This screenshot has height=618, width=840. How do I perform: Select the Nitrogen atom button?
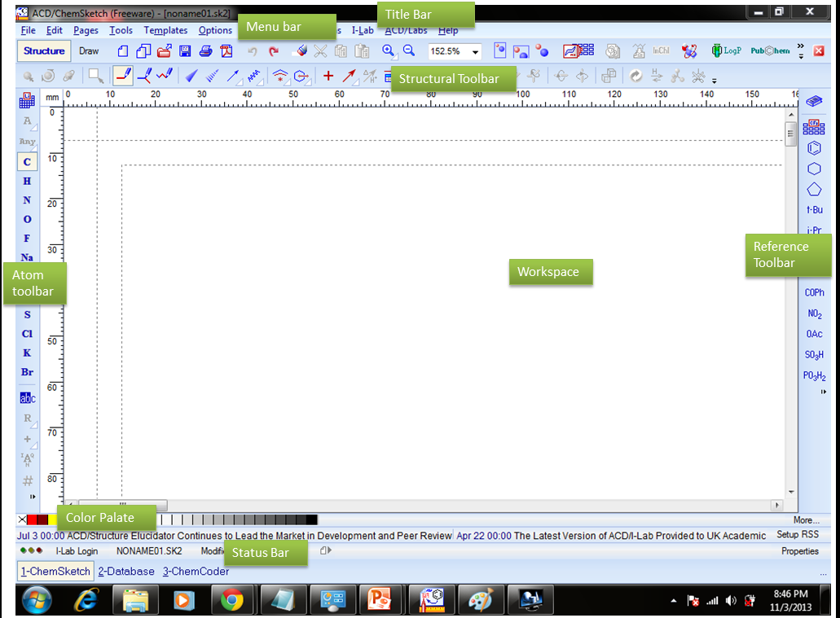point(27,199)
